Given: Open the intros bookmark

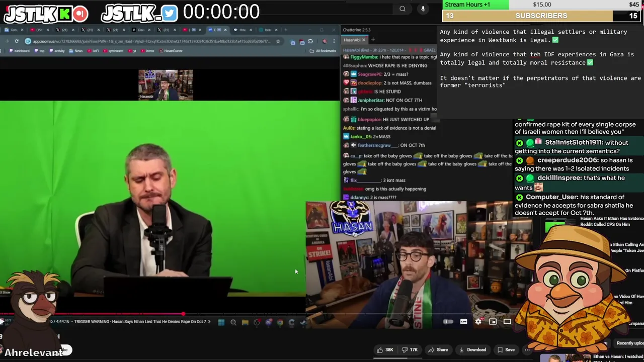Looking at the screenshot, I should 148,51.
